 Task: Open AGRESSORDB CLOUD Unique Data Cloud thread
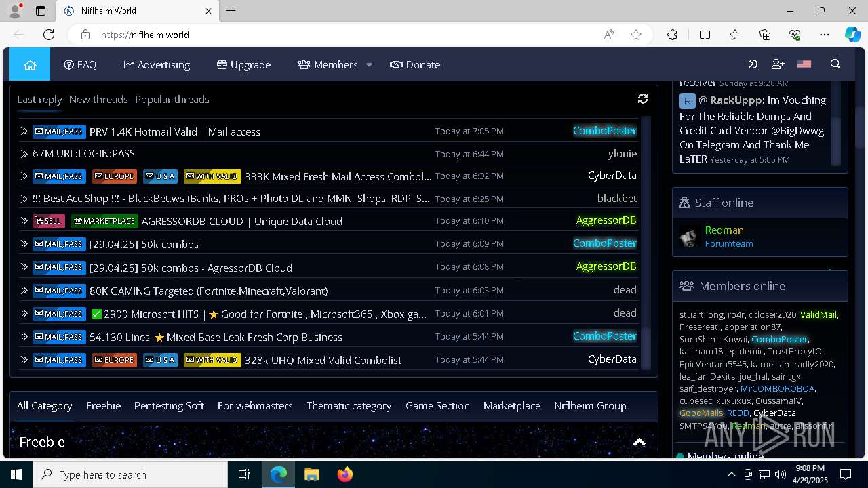coord(242,221)
